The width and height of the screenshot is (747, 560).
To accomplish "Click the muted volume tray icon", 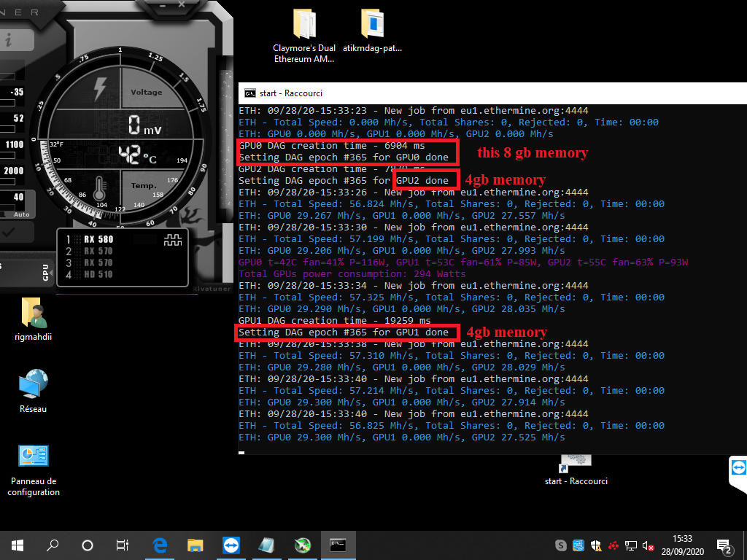I will point(648,545).
